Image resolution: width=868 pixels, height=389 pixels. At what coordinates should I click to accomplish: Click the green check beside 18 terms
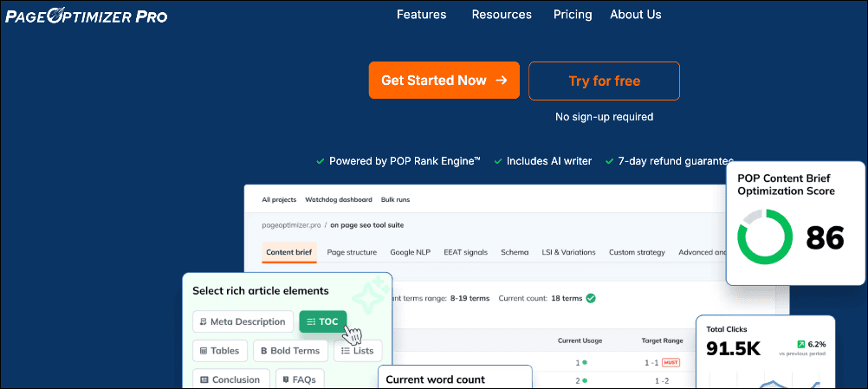[x=591, y=298]
